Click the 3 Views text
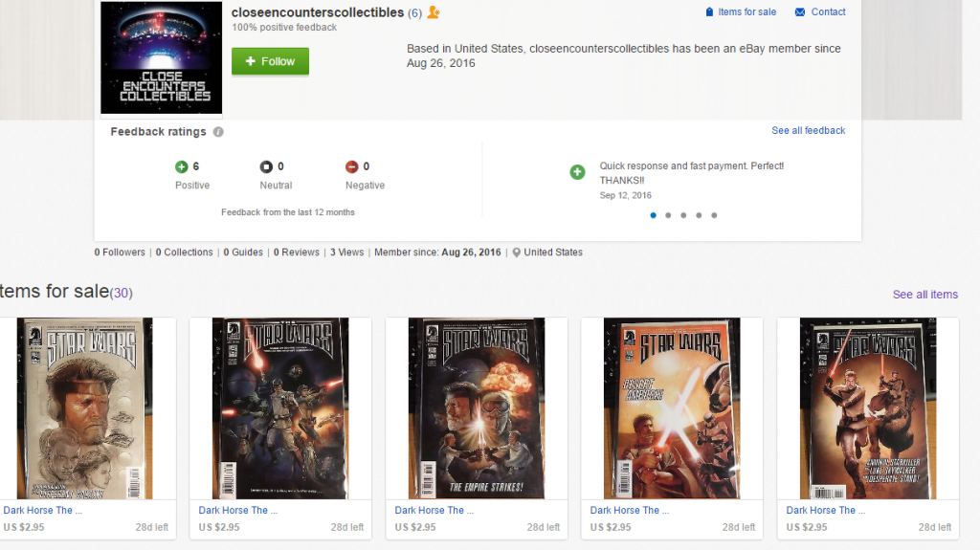This screenshot has width=980, height=550. (x=346, y=253)
